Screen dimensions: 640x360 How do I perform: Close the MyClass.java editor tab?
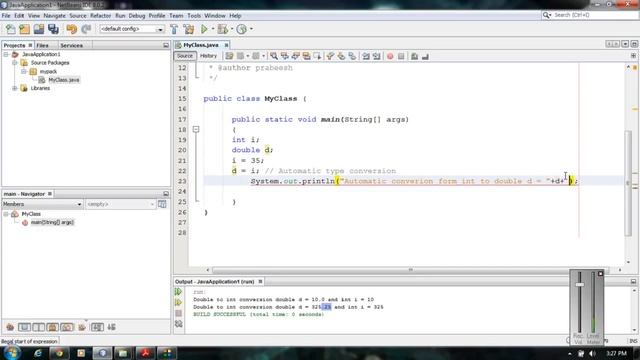(x=226, y=45)
